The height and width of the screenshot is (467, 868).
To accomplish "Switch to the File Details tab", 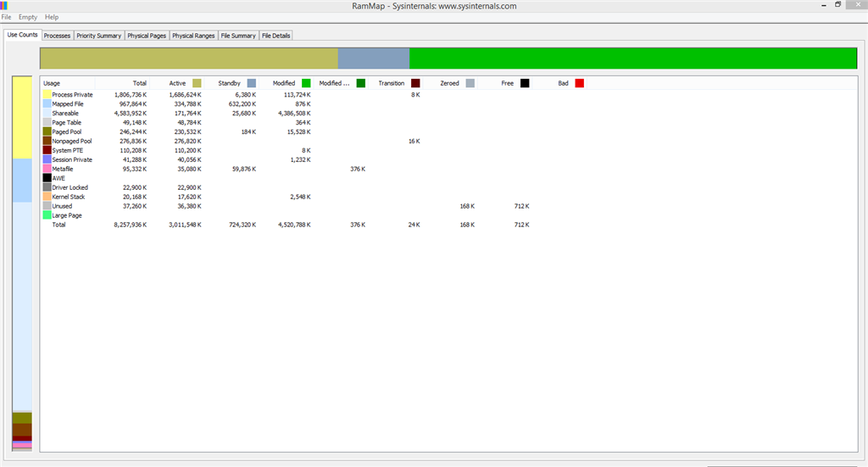I will click(275, 36).
